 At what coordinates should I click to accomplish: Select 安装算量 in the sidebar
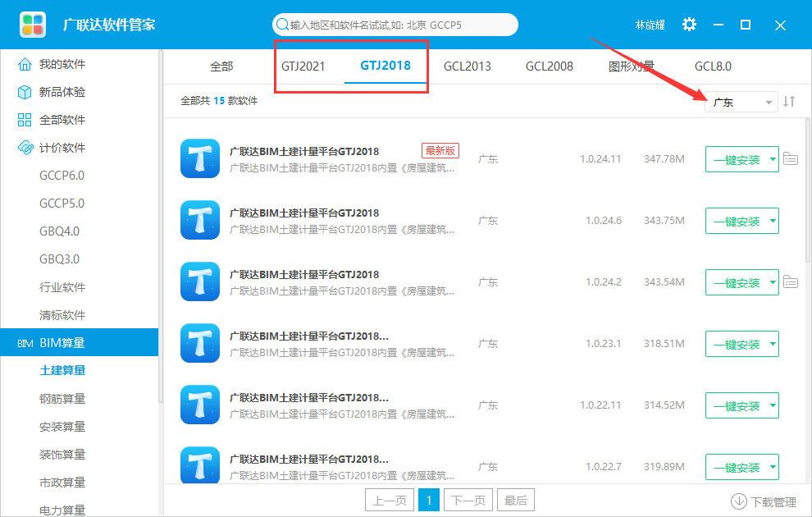(62, 427)
